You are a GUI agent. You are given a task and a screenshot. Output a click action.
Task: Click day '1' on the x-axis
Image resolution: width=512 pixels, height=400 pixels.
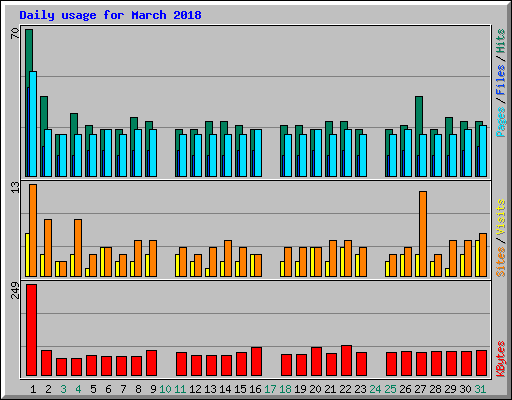tap(33, 389)
